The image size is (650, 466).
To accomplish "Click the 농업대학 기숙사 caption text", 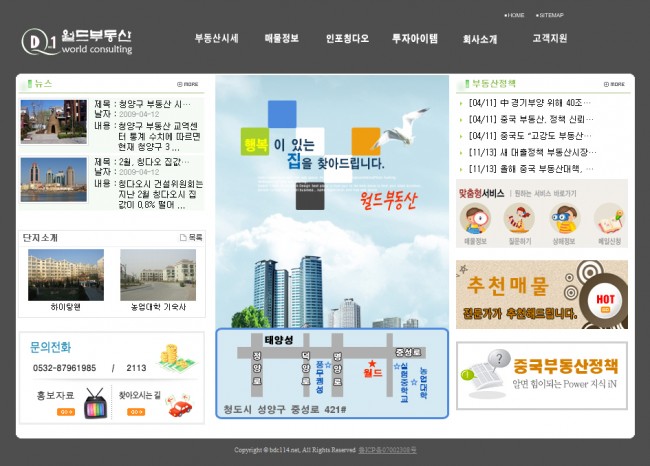I will [158, 307].
